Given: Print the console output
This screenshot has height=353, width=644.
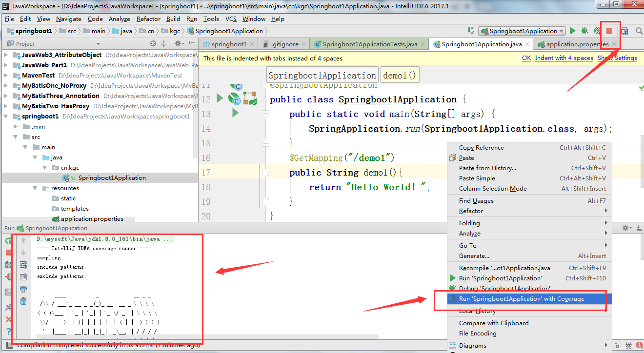Looking at the screenshot, I should (x=23, y=289).
